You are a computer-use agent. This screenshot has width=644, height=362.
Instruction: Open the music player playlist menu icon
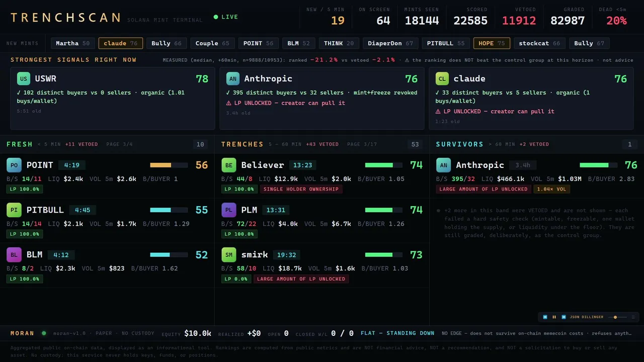633,317
